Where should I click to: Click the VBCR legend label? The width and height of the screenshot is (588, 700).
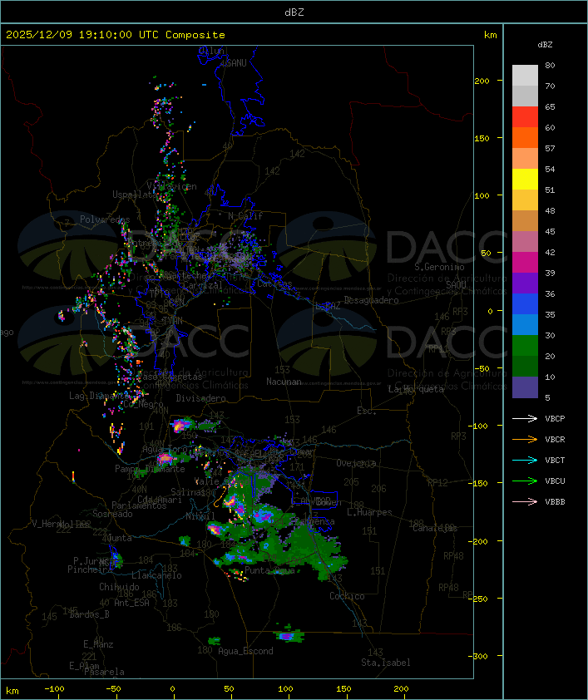(555, 440)
